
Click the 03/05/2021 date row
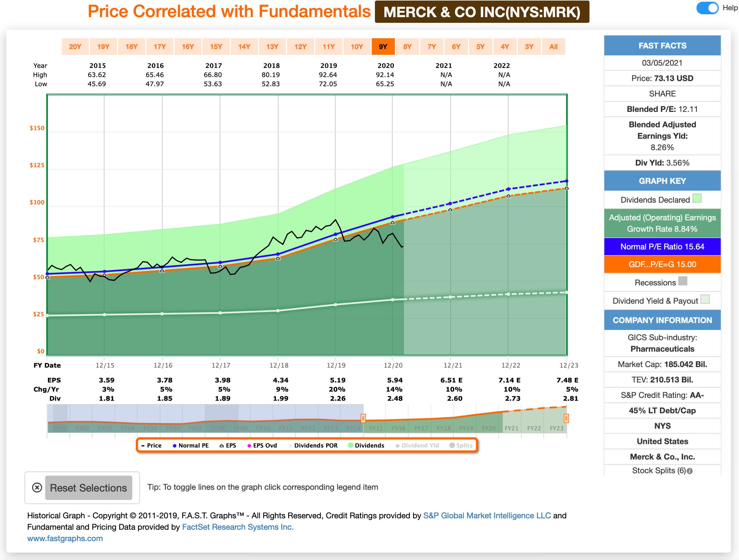click(662, 63)
